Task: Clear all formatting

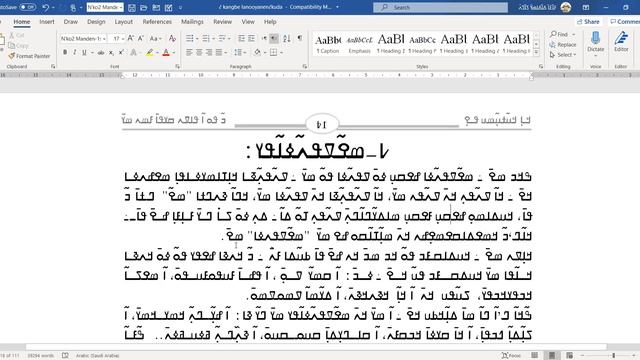Action: click(x=172, y=38)
